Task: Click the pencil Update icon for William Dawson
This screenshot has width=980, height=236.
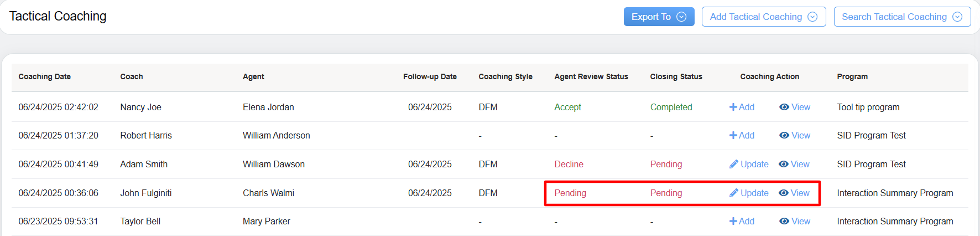Action: (x=734, y=164)
